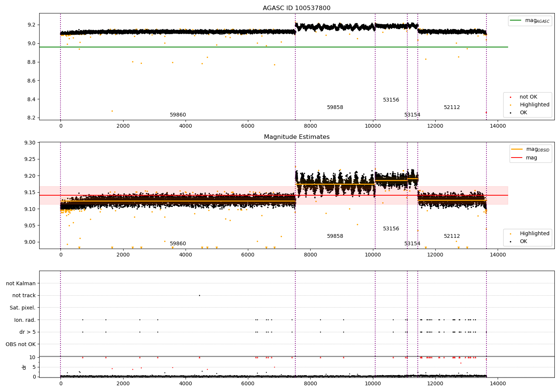Screen dimensions: 560x392
Task: Click the red line sample next to "mag"
Action: tap(517, 158)
